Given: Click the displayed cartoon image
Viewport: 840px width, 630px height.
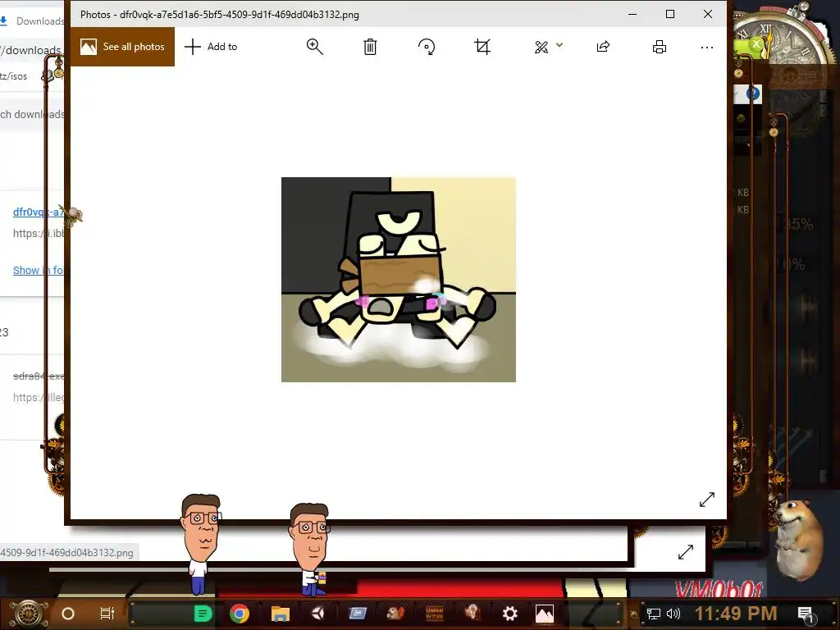Looking at the screenshot, I should [399, 280].
